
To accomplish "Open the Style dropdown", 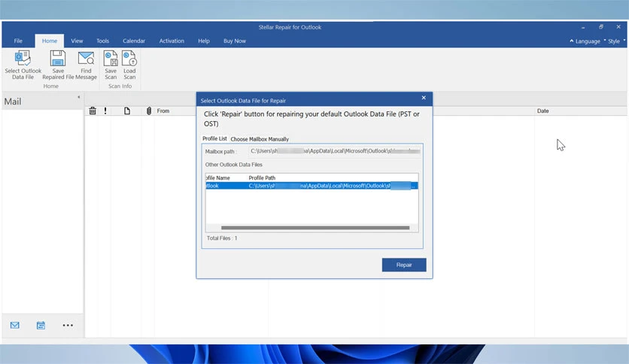I will pyautogui.click(x=615, y=41).
